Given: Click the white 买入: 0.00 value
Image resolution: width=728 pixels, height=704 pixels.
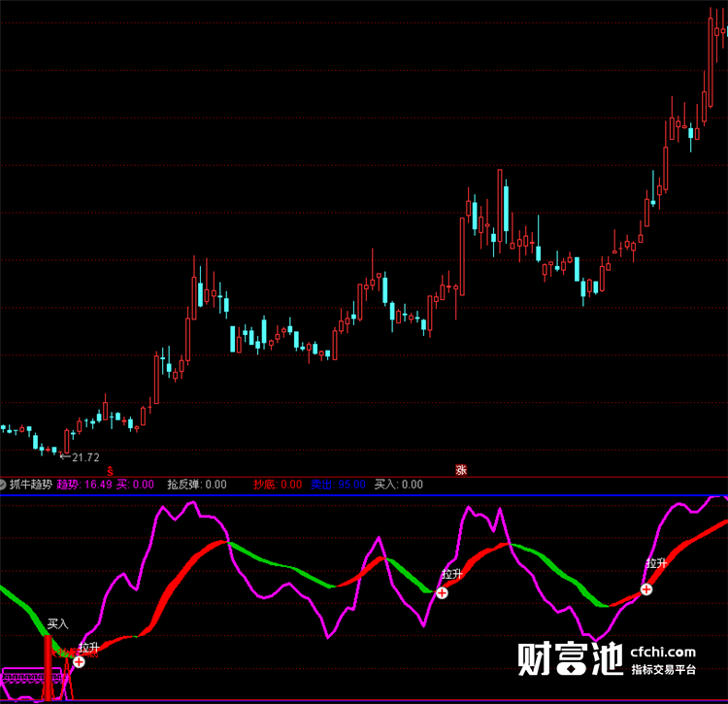Looking at the screenshot, I should [x=399, y=485].
